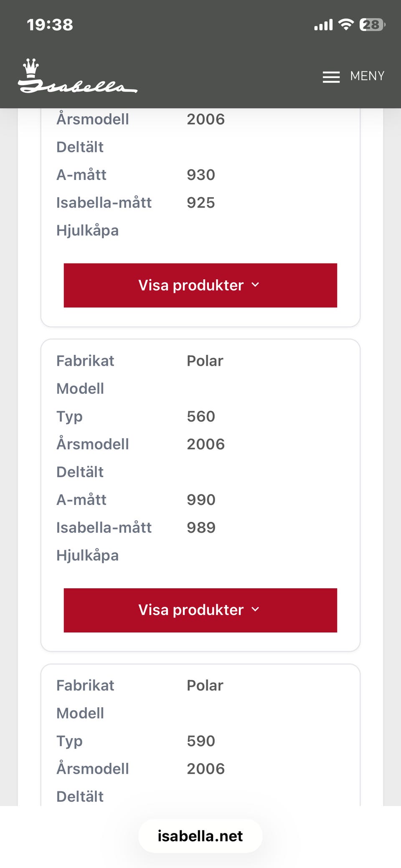The image size is (401, 868).
Task: Click the chevron beside Visa produkter above Polar 560
Action: click(256, 285)
